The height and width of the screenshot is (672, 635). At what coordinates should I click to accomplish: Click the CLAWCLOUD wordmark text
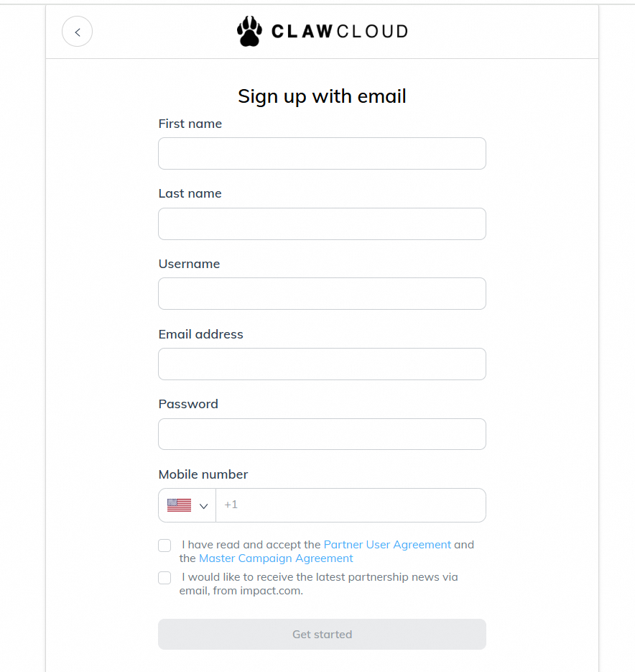339,32
